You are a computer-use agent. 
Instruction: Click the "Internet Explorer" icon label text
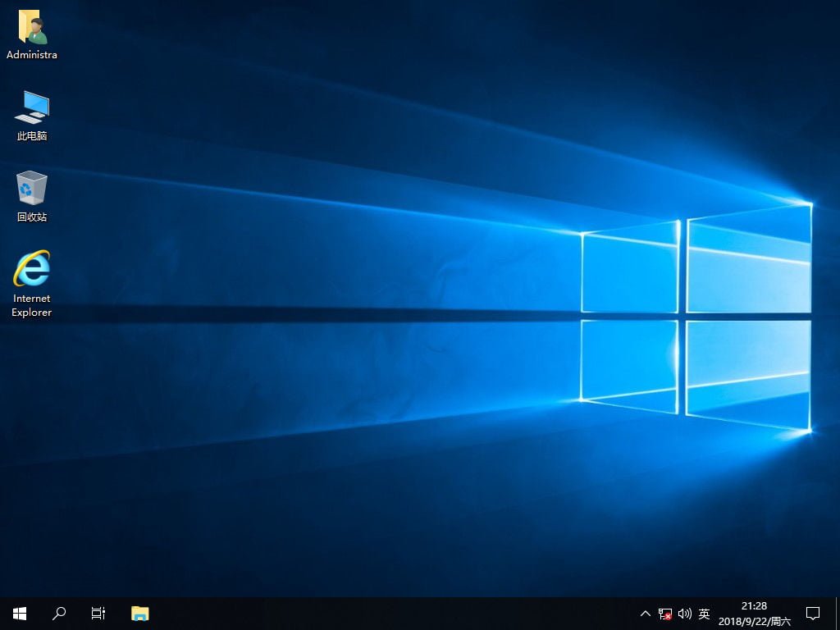[32, 305]
